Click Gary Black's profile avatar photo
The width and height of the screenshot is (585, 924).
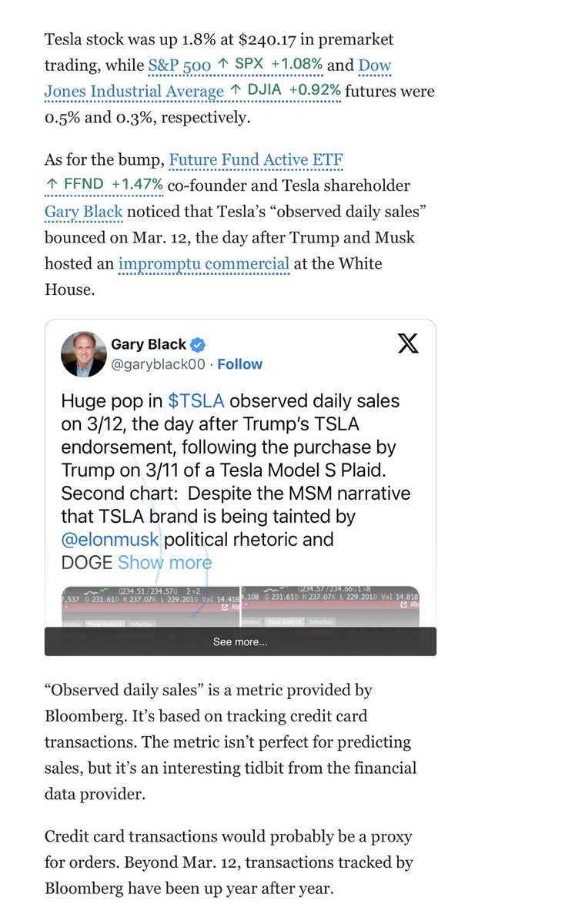(83, 354)
